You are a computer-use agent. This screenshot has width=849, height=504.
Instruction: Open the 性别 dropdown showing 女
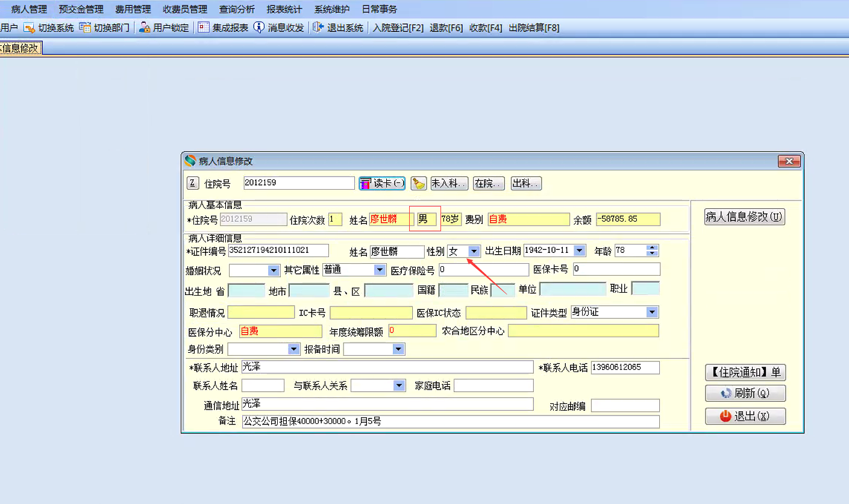(474, 251)
